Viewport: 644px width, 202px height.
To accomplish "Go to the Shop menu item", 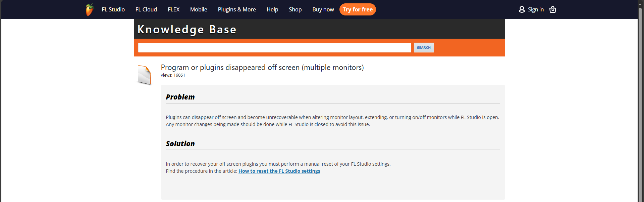I will [295, 9].
